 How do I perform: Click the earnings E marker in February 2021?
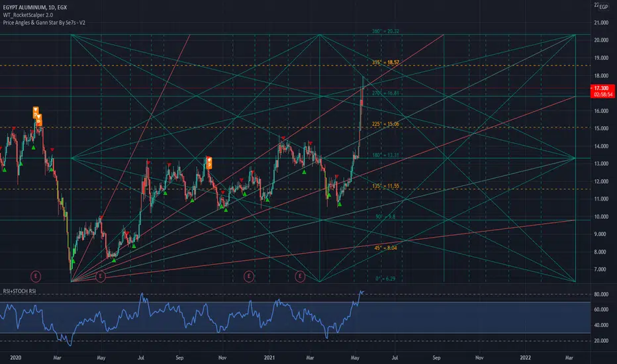301,276
